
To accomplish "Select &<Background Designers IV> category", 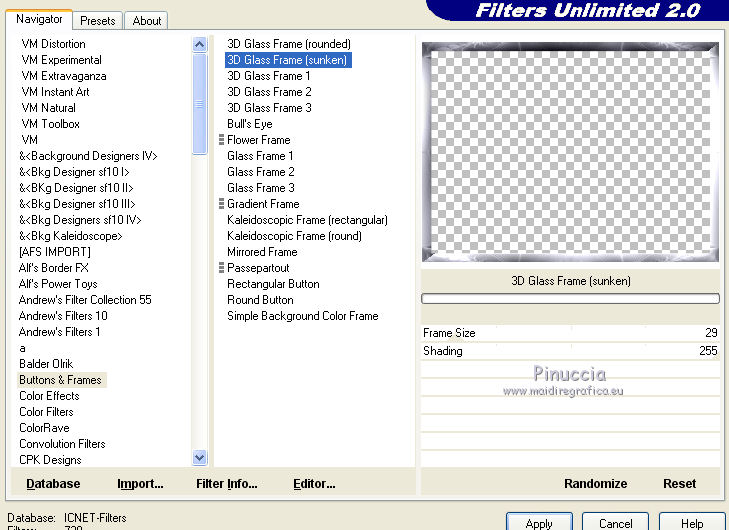I will click(88, 156).
